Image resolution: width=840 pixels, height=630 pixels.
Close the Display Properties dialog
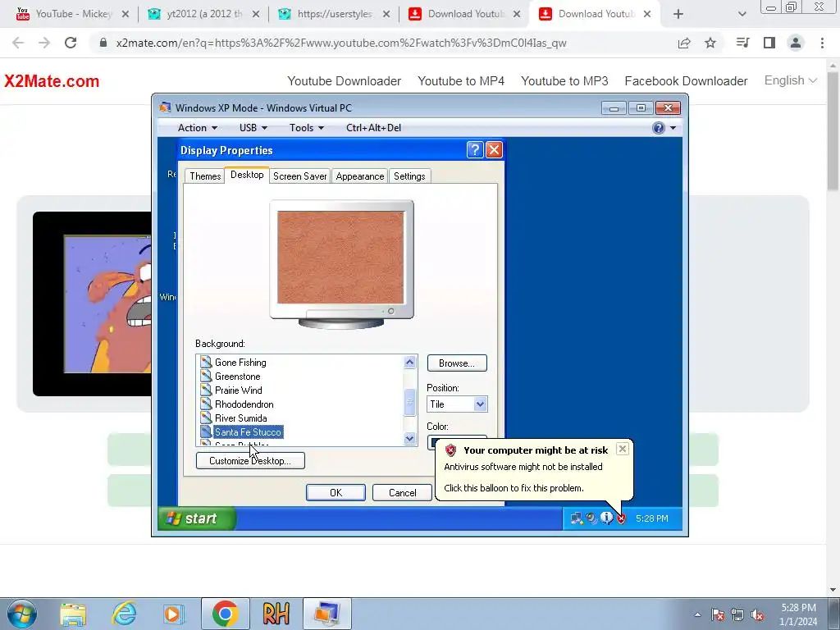(x=494, y=150)
